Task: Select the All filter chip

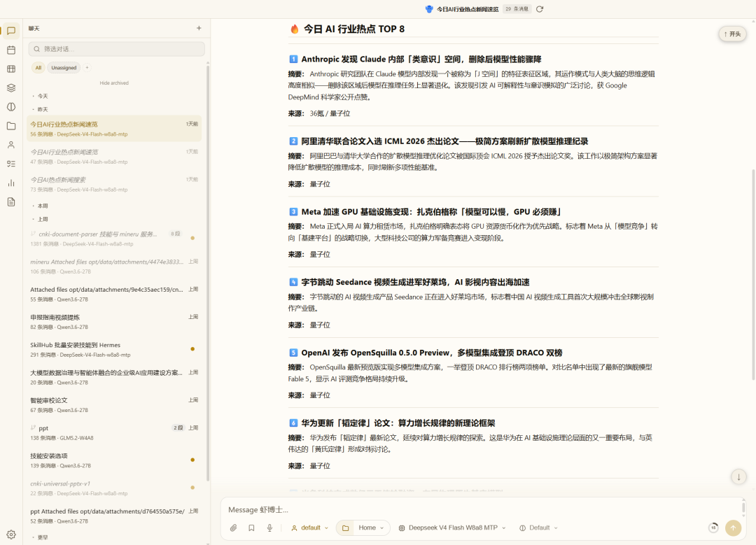Action: pos(38,67)
